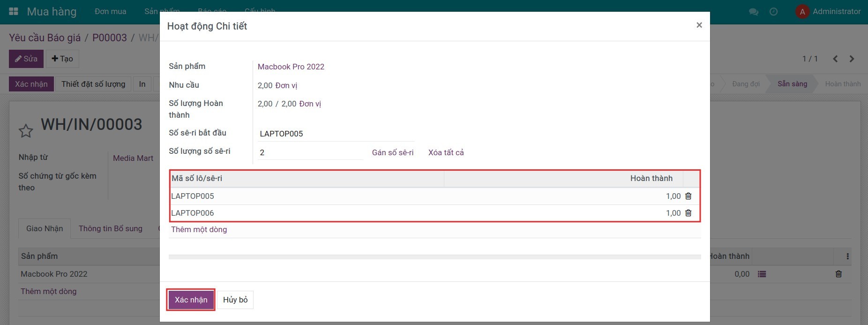The height and width of the screenshot is (325, 868).
Task: Delete the LAPTOP006 serial line
Action: [x=688, y=213]
